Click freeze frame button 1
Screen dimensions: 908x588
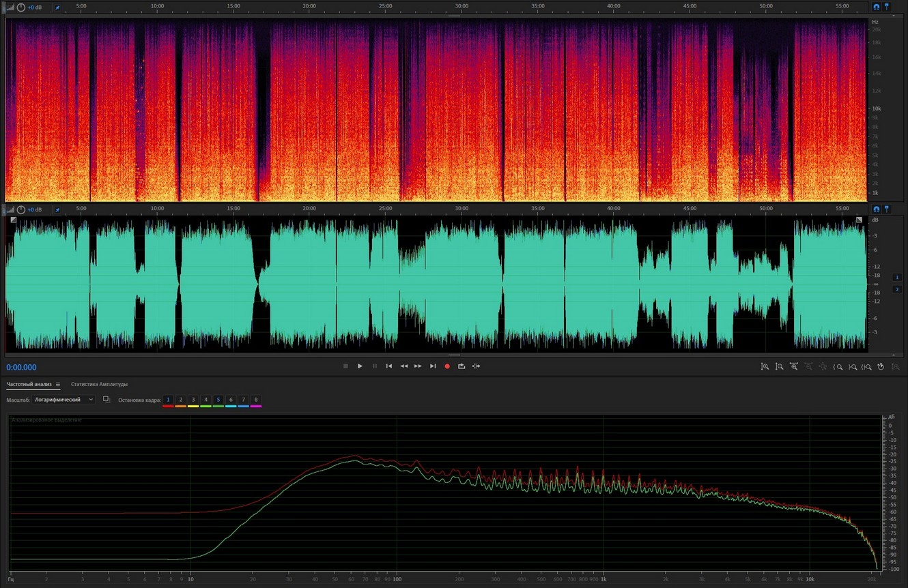[x=168, y=400]
